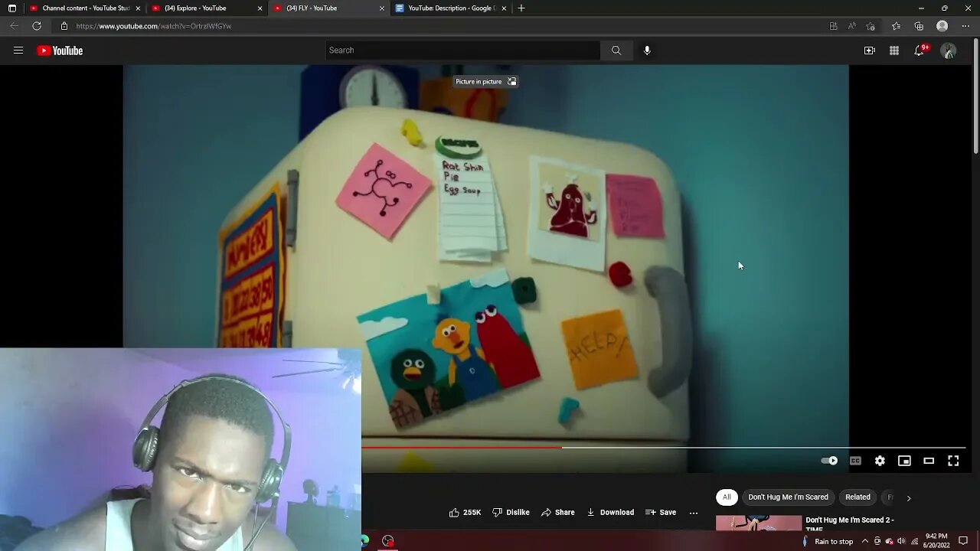The image size is (980, 551).
Task: Click the search magnifier button
Action: tap(616, 51)
